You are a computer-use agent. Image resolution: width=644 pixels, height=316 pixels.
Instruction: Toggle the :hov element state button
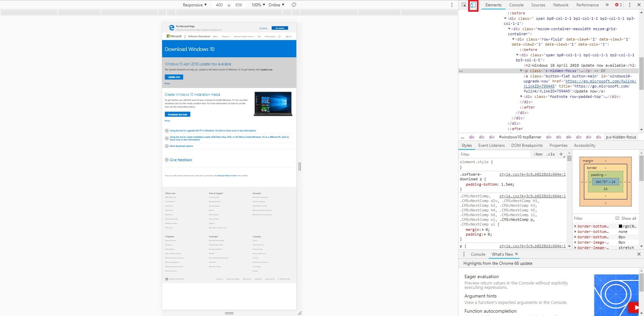tap(538, 154)
